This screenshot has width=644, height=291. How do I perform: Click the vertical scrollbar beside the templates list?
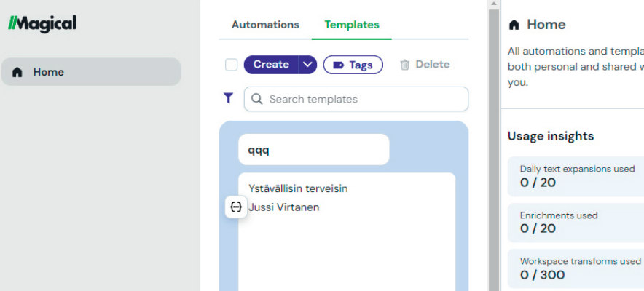point(494,145)
